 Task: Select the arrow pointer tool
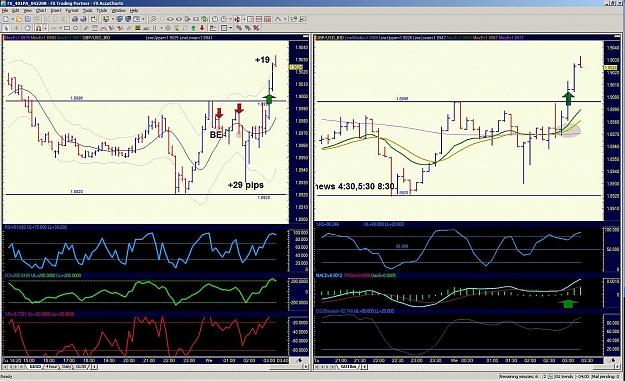6,28
